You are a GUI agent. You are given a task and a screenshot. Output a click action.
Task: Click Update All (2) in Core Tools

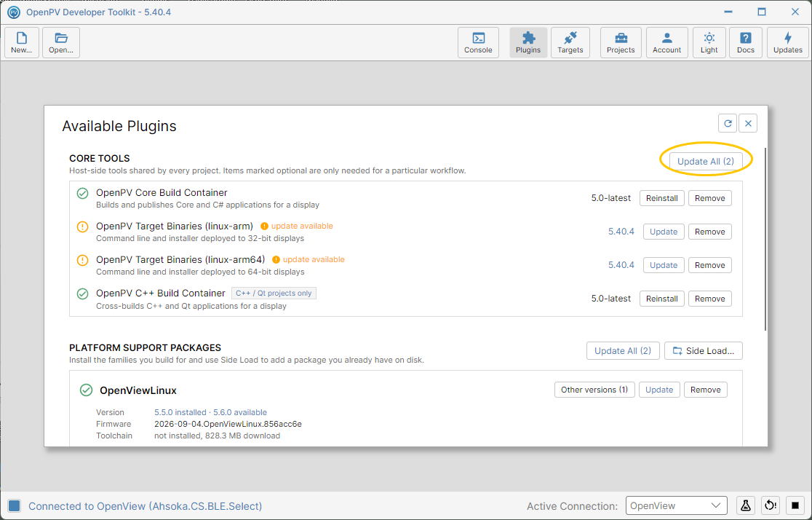706,161
